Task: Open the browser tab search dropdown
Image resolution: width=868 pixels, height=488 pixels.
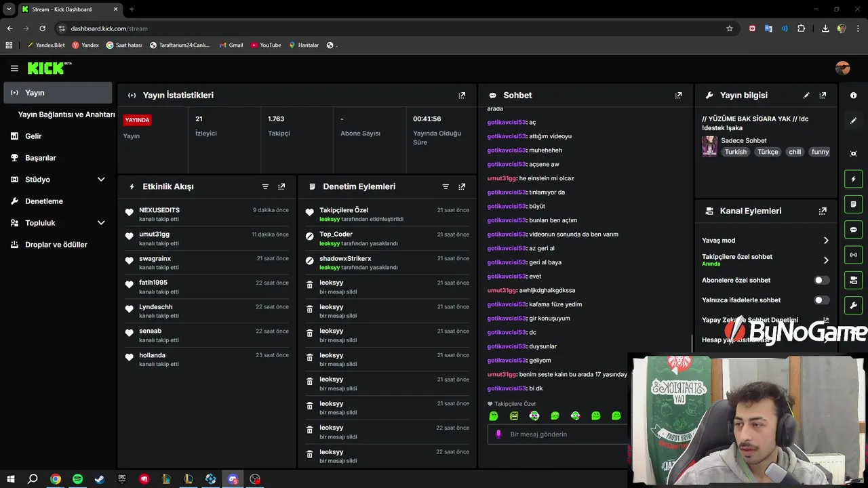Action: (x=9, y=9)
